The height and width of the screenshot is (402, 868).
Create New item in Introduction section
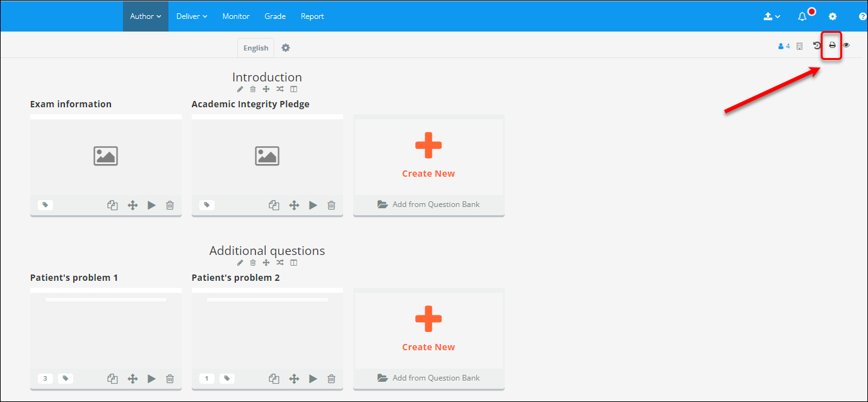[x=428, y=157]
